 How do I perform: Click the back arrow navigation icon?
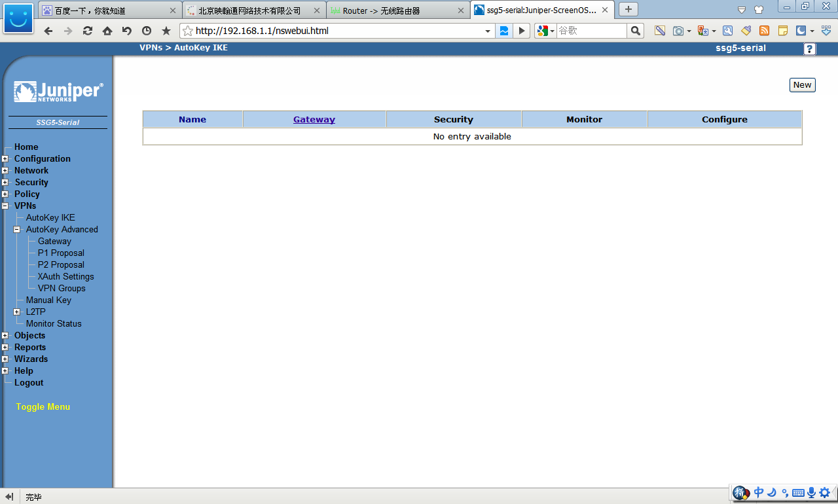click(48, 31)
